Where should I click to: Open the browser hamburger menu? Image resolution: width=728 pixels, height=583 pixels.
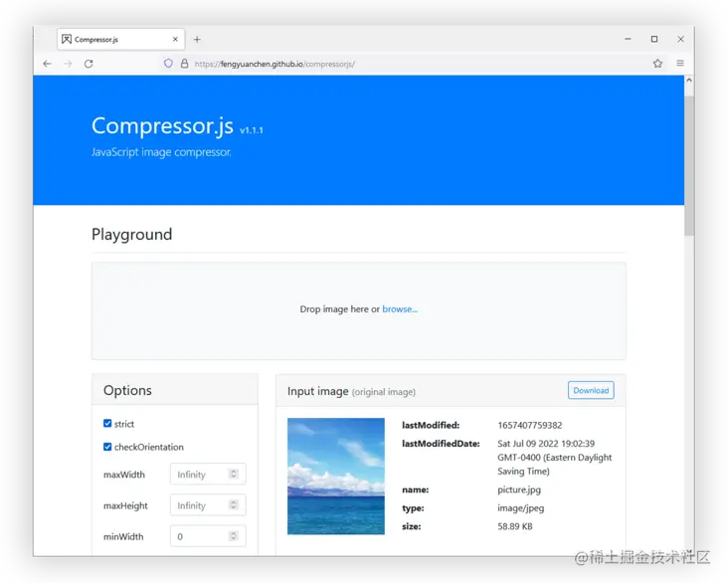click(x=680, y=64)
